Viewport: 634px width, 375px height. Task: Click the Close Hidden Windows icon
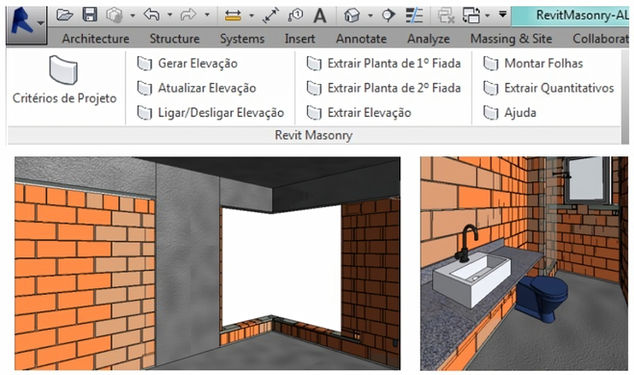(446, 16)
